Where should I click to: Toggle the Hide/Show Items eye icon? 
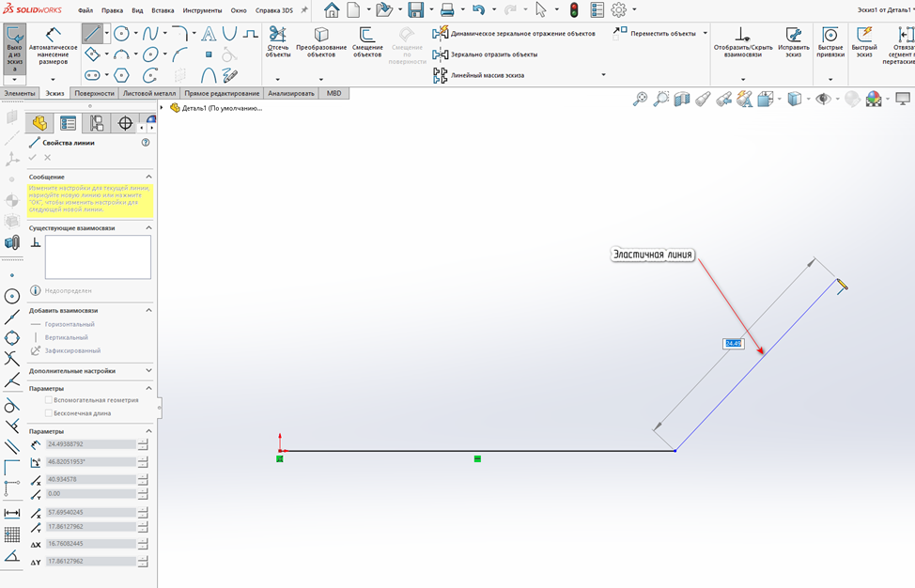823,100
